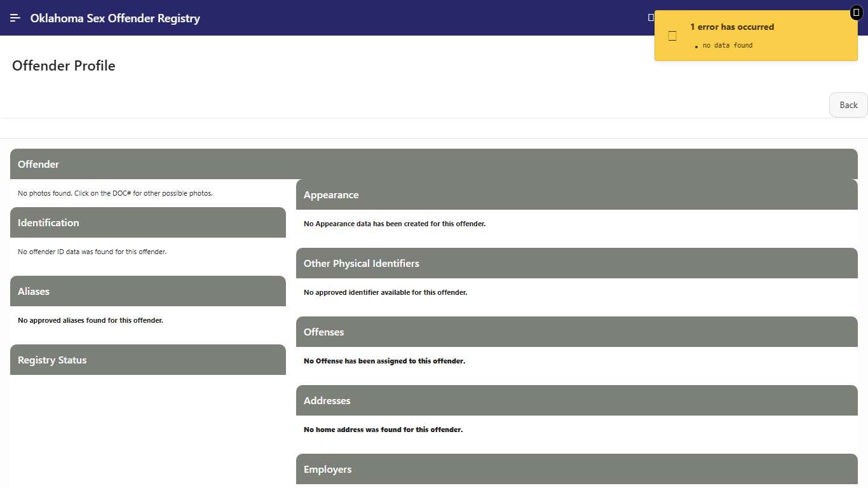This screenshot has width=868, height=488.
Task: Click the Offender Profile page heading
Action: 64,66
